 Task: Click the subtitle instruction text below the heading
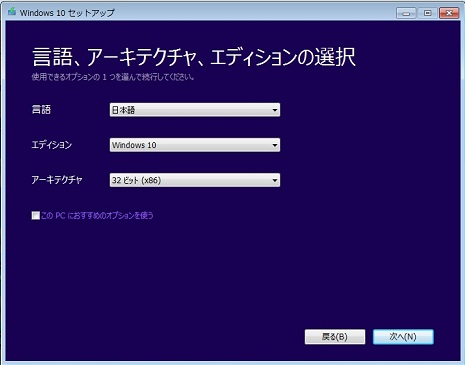[x=113, y=77]
